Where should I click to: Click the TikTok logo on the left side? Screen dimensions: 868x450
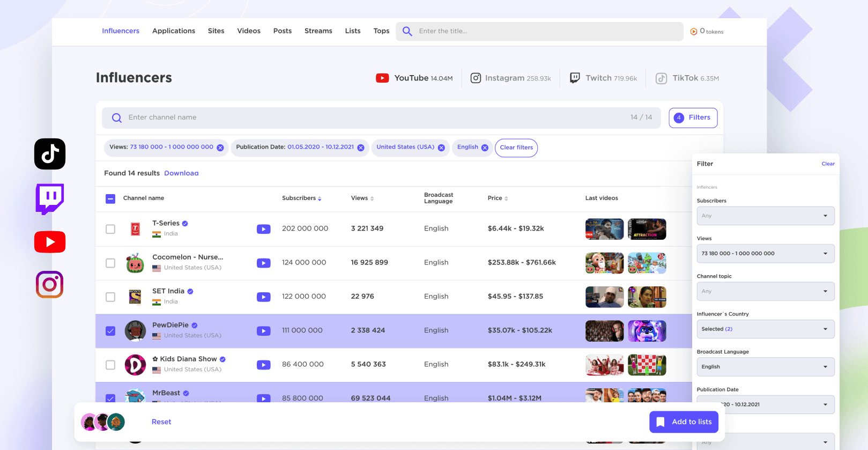coord(50,154)
